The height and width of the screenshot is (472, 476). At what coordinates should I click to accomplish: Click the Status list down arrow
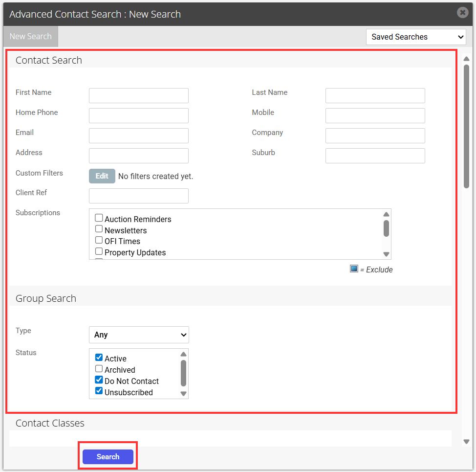(183, 394)
